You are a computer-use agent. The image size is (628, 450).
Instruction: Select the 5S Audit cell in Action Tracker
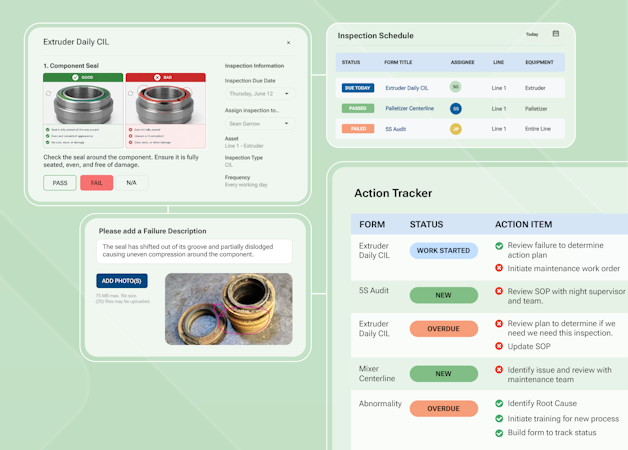coord(374,291)
